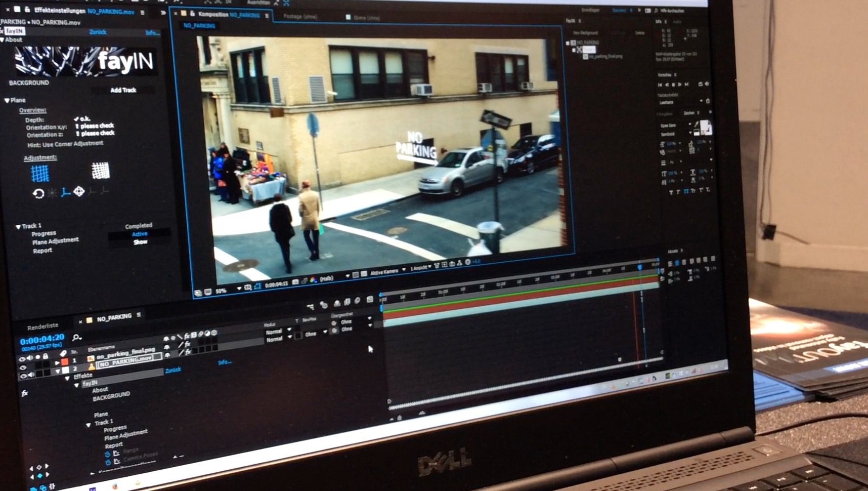Toggle the lock column header icon
This screenshot has width=868, height=491.
[45, 356]
